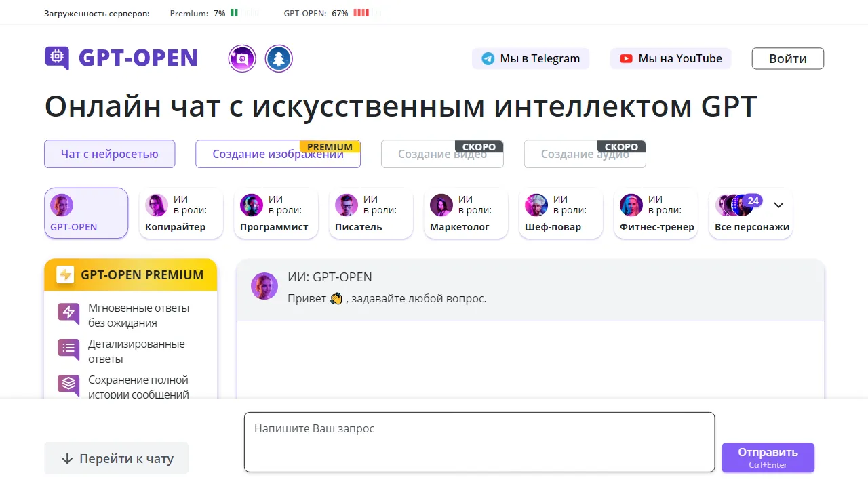This screenshot has width=868, height=488.
Task: Click the down arrow icon in Перейти к чату
Action: (67, 459)
